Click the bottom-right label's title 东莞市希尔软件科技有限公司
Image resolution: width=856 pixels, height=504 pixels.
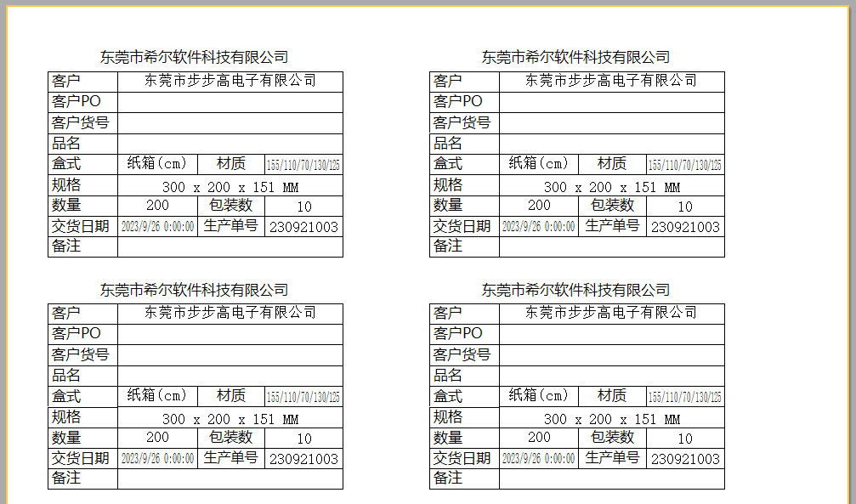(x=575, y=290)
